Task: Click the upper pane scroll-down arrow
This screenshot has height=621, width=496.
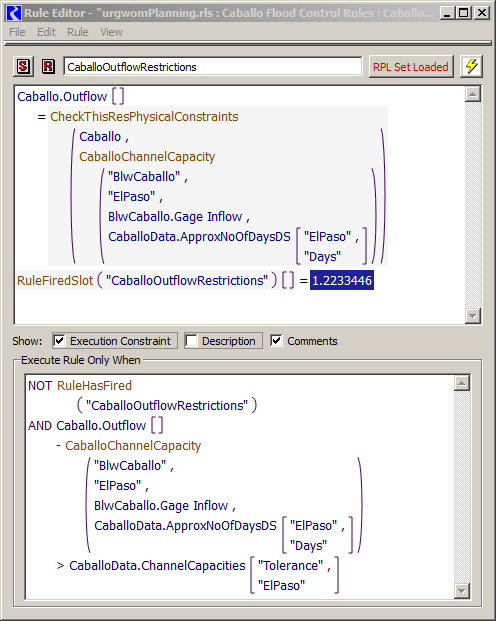Action: (x=473, y=316)
